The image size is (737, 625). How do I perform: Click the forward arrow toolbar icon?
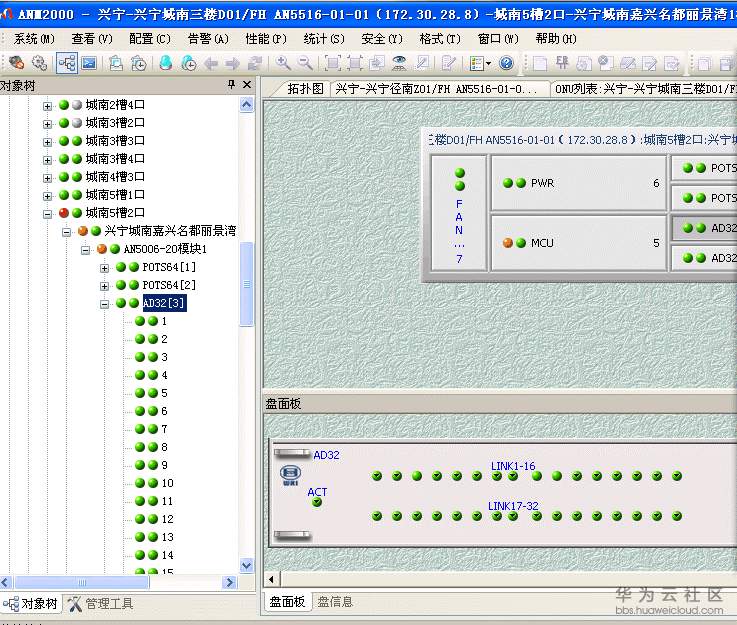click(x=232, y=63)
